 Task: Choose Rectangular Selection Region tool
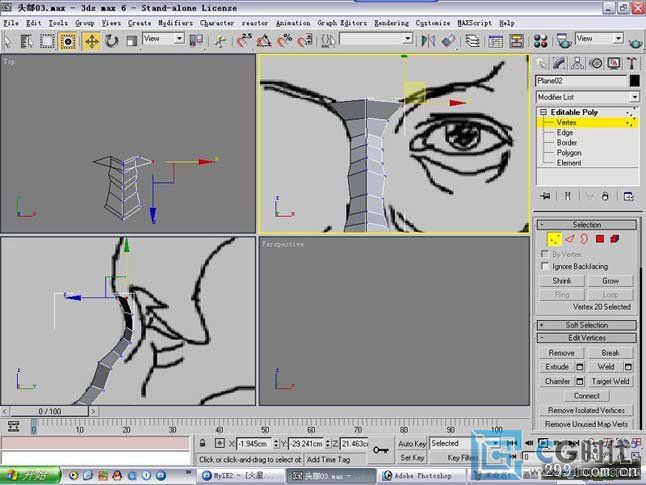point(47,41)
